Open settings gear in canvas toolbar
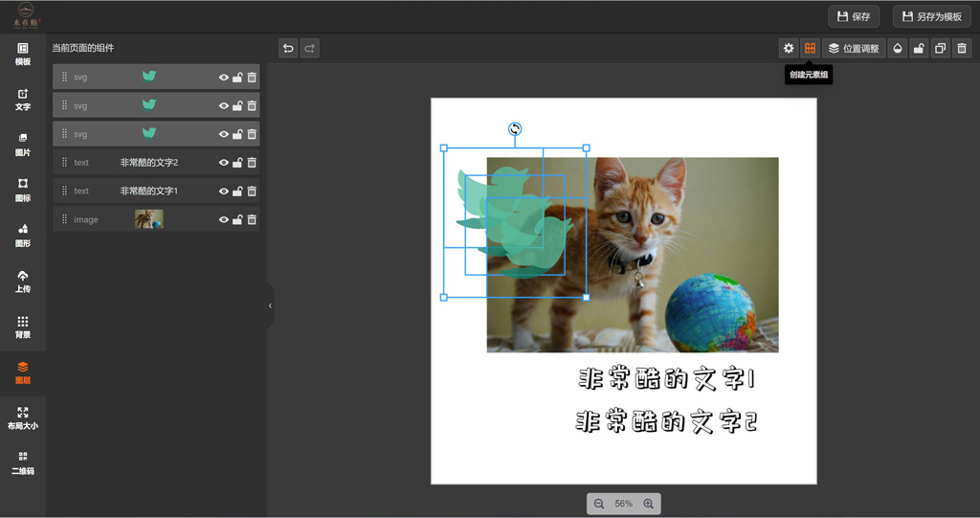980x518 pixels. (x=789, y=48)
